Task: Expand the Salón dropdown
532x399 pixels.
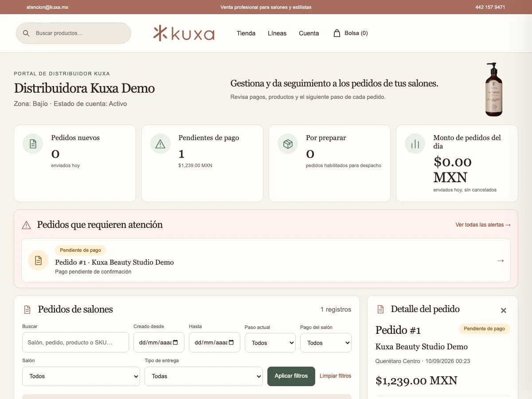Action: [81, 376]
